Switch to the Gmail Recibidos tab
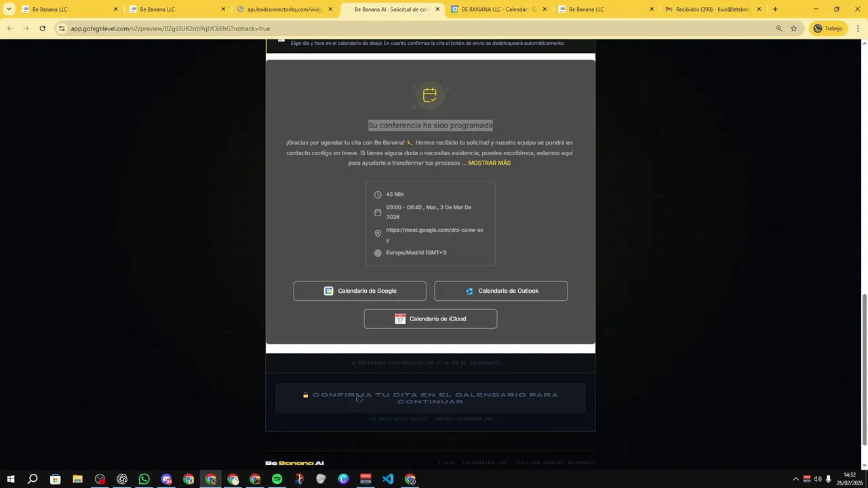 point(713,9)
